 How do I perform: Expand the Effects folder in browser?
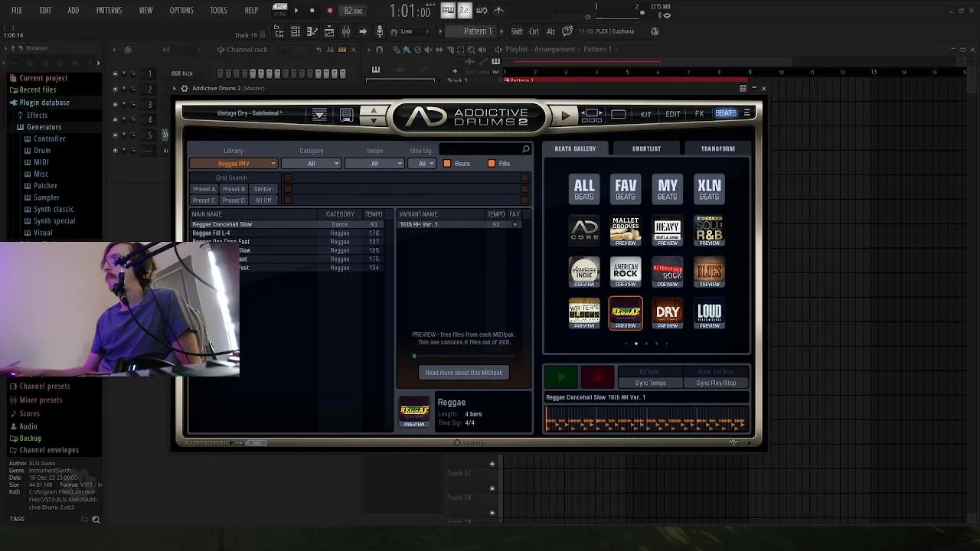coord(37,115)
